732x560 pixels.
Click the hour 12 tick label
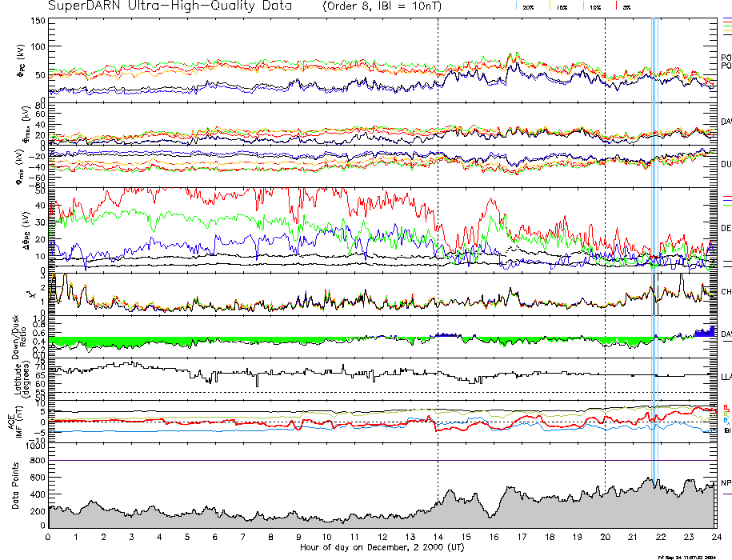[382, 537]
